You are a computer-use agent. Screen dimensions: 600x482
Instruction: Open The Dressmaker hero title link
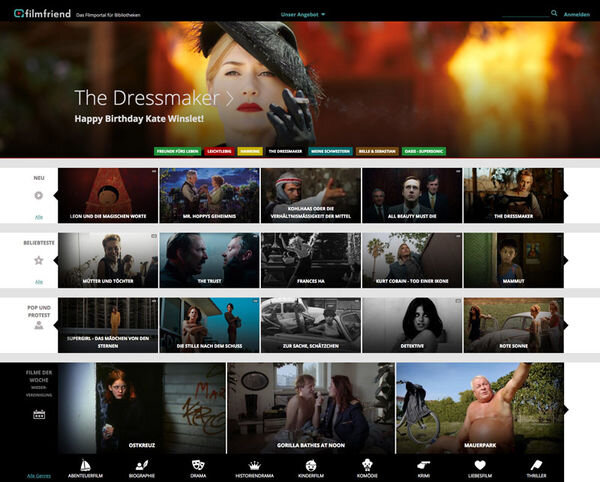[x=153, y=98]
